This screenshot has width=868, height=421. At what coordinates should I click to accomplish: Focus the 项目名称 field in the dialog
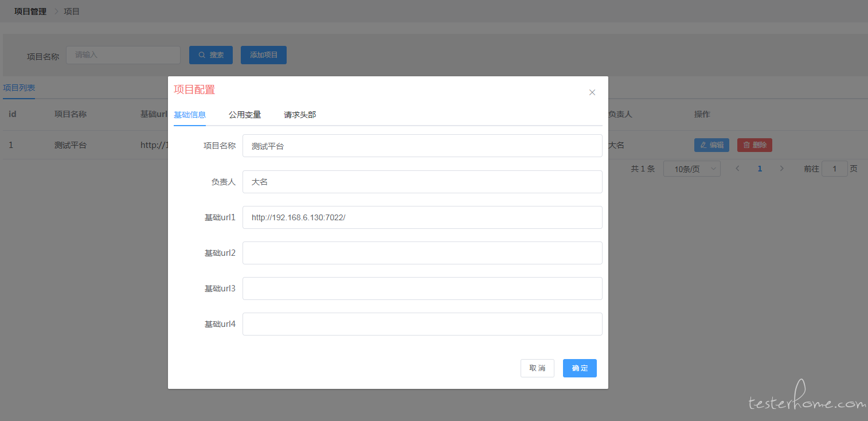[423, 146]
